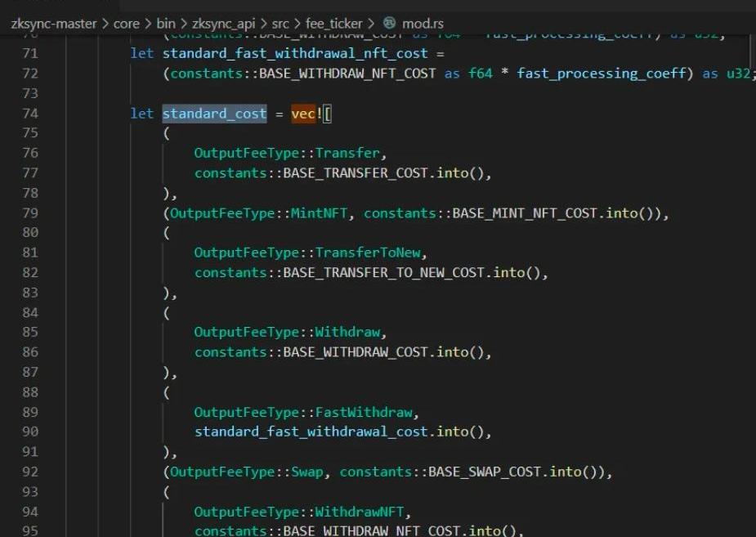Viewport: 756px width, 537px height.
Task: Open the bin breadcrumb segment
Action: click(166, 23)
